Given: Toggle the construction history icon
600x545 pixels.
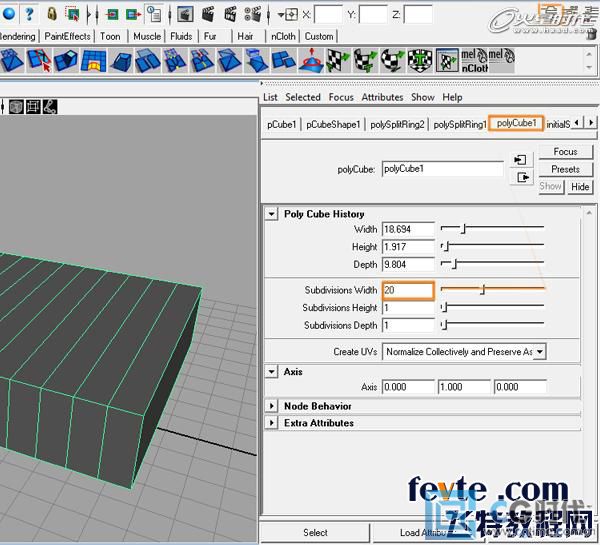Looking at the screenshot, I should (154, 14).
